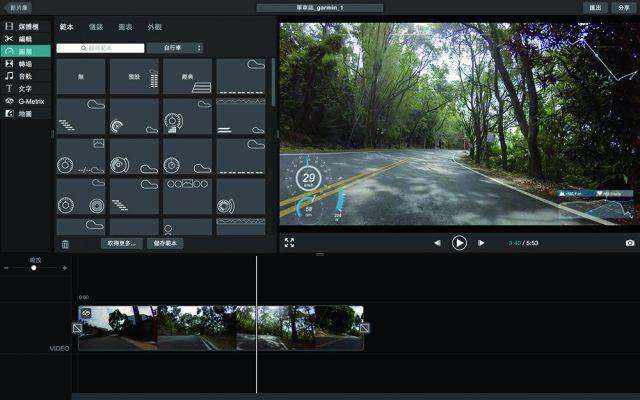Screen dimensions: 640x400
Task: Switch to the 外觀 appearance tab
Action: (x=154, y=27)
